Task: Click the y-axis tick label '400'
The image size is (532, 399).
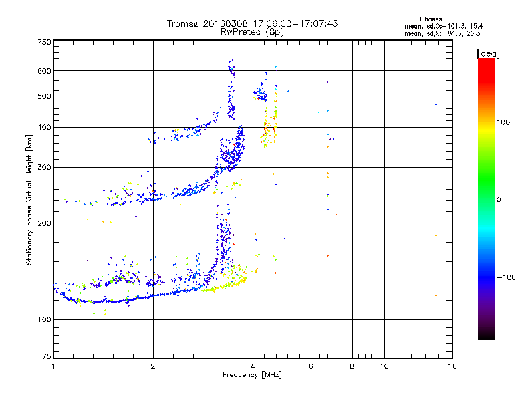Action: 44,127
